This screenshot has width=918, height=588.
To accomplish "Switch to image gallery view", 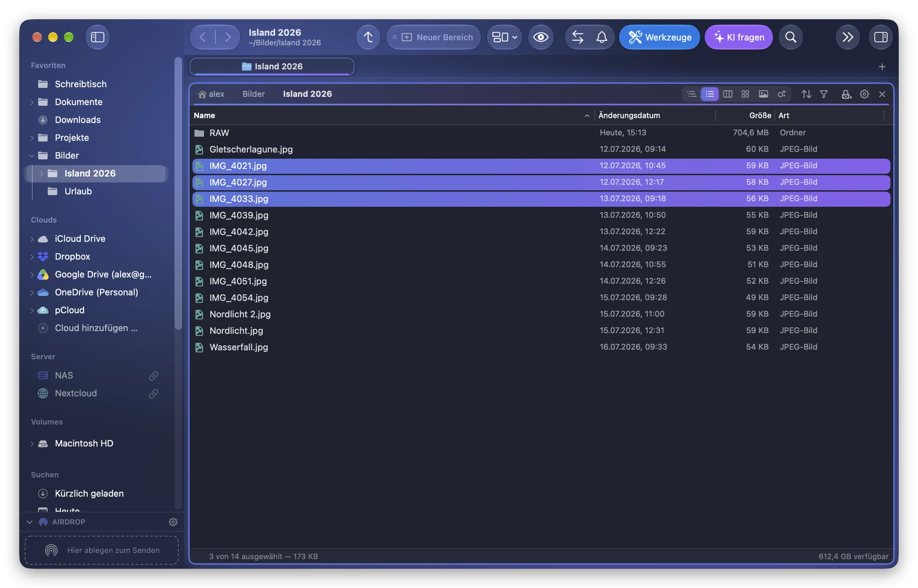I will [763, 94].
